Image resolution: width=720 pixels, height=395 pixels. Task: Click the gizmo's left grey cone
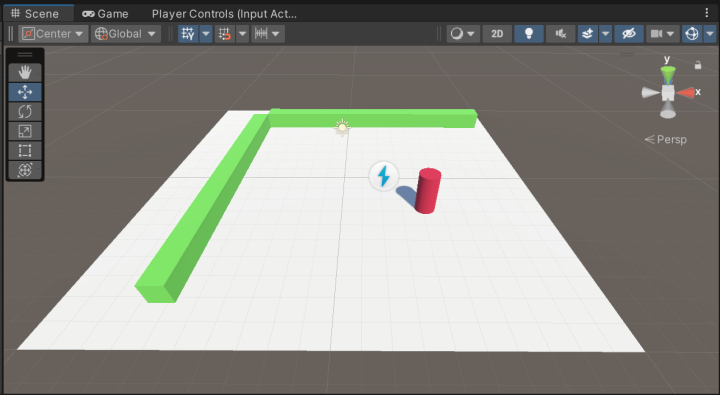click(650, 93)
